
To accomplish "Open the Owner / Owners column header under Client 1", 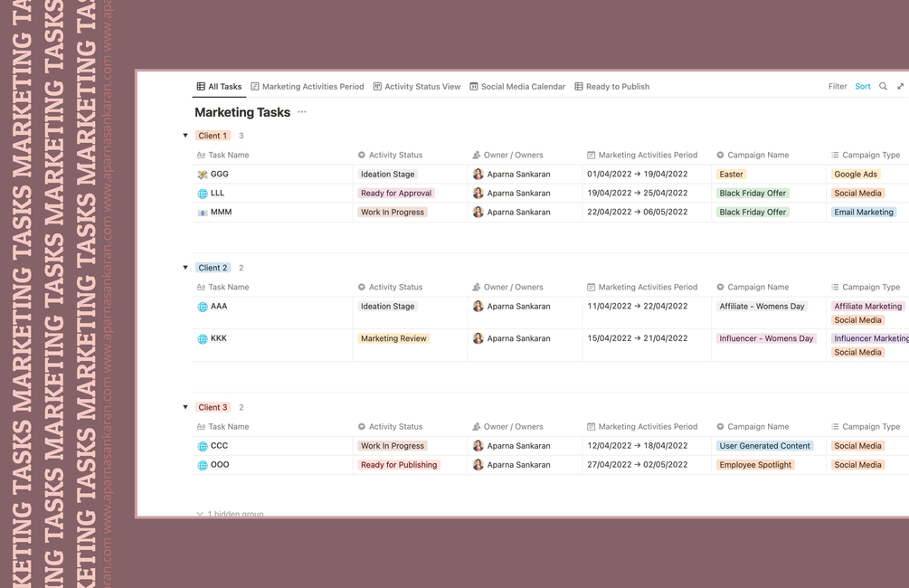I will 507,155.
